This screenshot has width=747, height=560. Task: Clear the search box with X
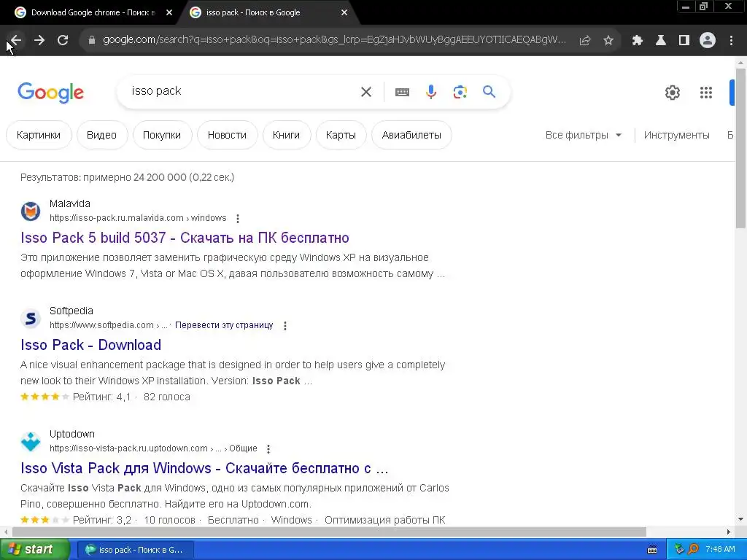(366, 92)
